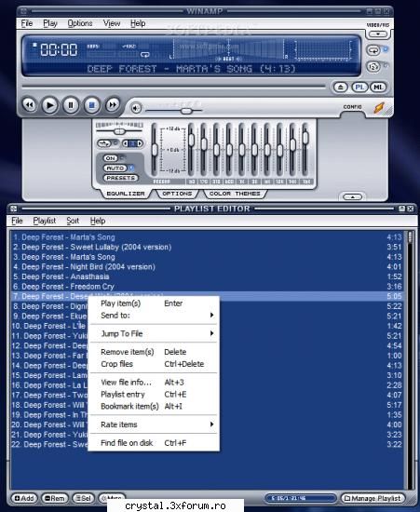Screen dimensions: 420x512
Task: Open the CONFIG drawer tab
Action: click(352, 107)
